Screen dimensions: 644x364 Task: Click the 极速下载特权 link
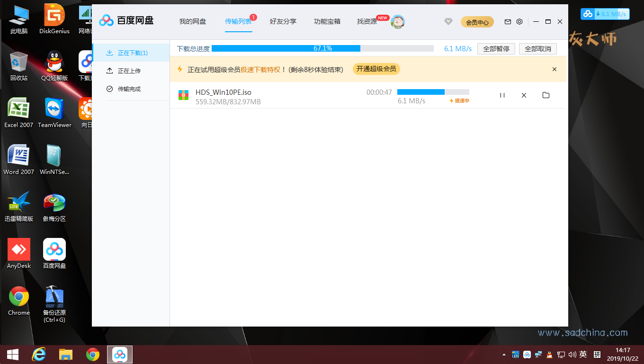coord(261,70)
